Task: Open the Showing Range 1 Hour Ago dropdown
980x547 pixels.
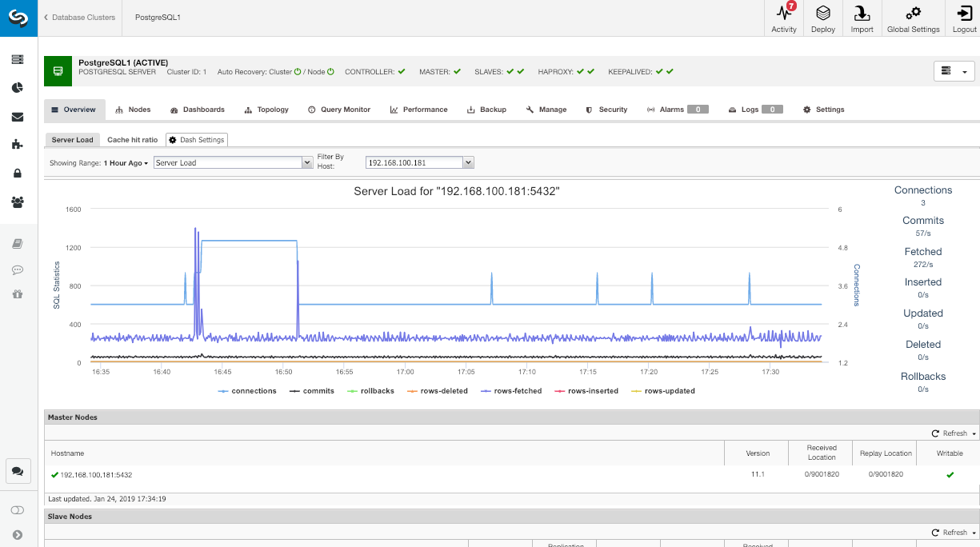Action: pos(126,163)
